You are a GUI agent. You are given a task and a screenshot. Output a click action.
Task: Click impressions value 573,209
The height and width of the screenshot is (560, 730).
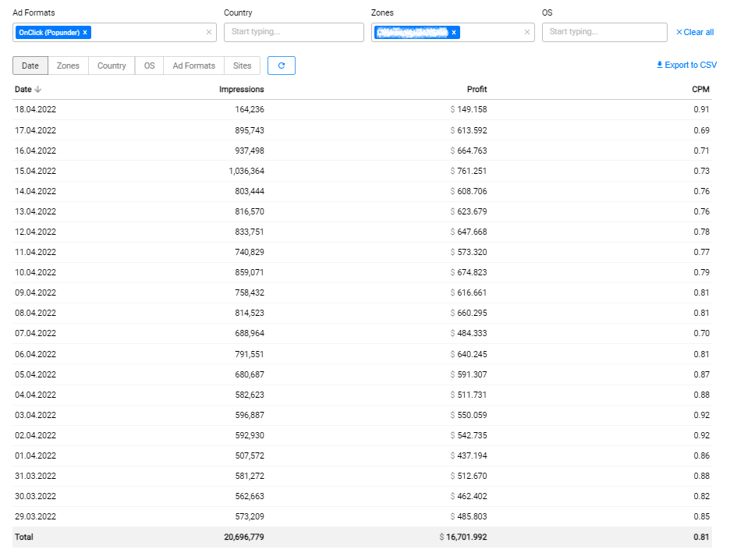click(250, 516)
